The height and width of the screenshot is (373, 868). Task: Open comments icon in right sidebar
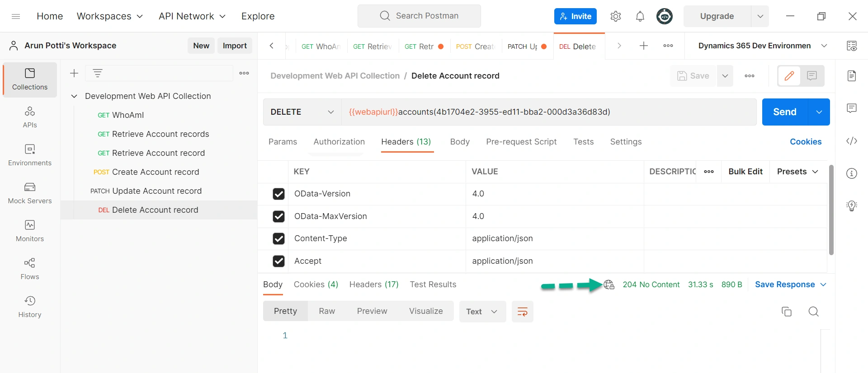click(852, 108)
